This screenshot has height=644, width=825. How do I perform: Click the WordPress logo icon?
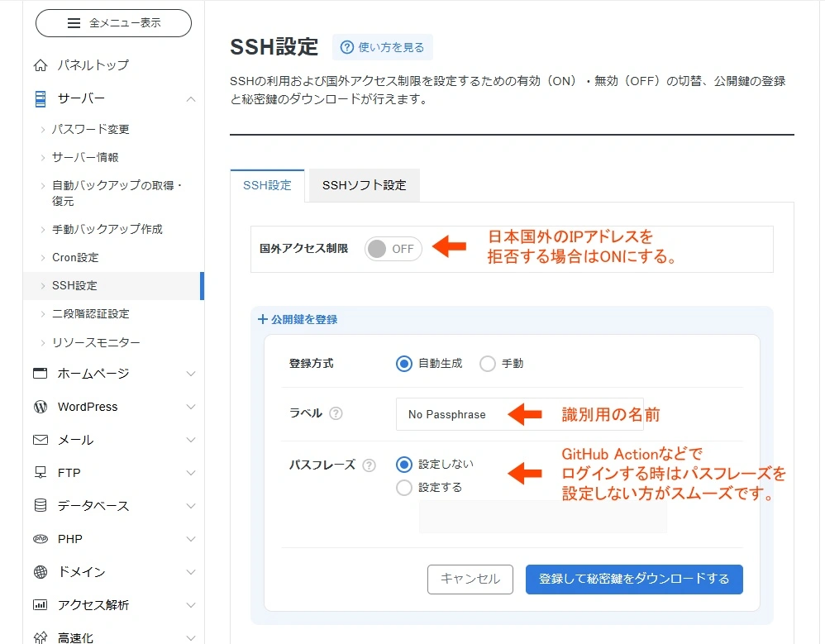coord(40,407)
